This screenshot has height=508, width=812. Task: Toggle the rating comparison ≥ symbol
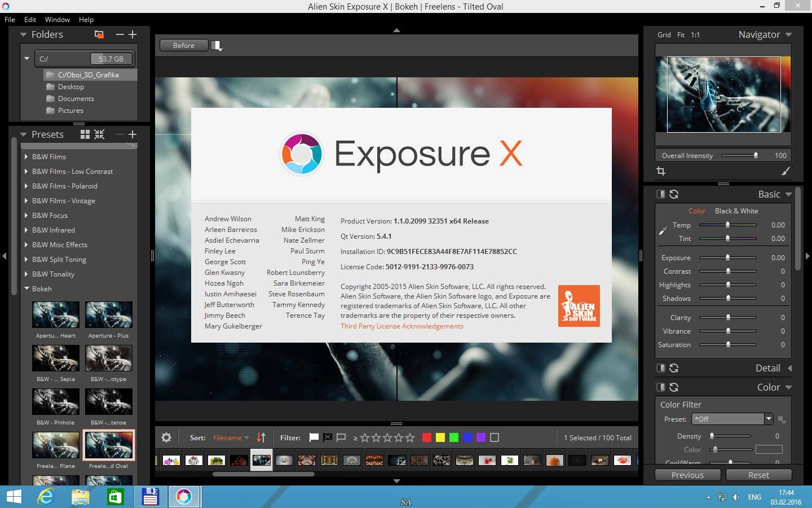point(355,438)
